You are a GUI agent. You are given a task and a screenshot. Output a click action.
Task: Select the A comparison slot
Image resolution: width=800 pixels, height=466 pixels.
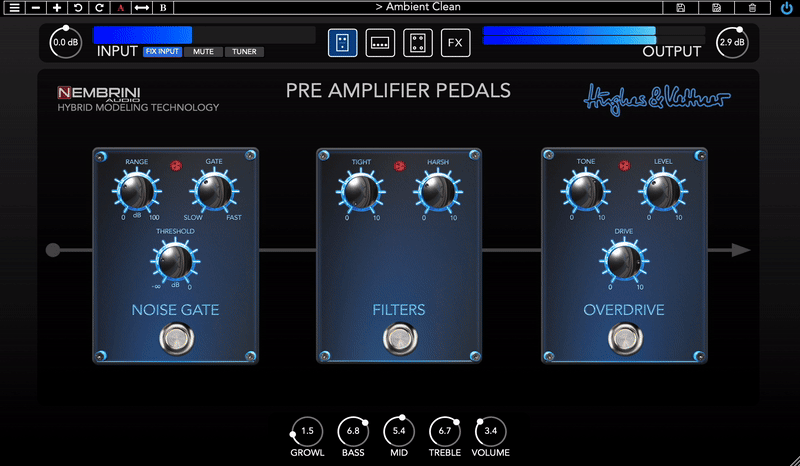click(x=120, y=8)
